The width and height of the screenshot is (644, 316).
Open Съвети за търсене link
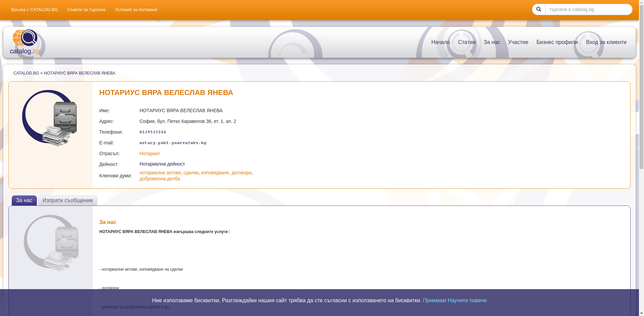tap(86, 10)
